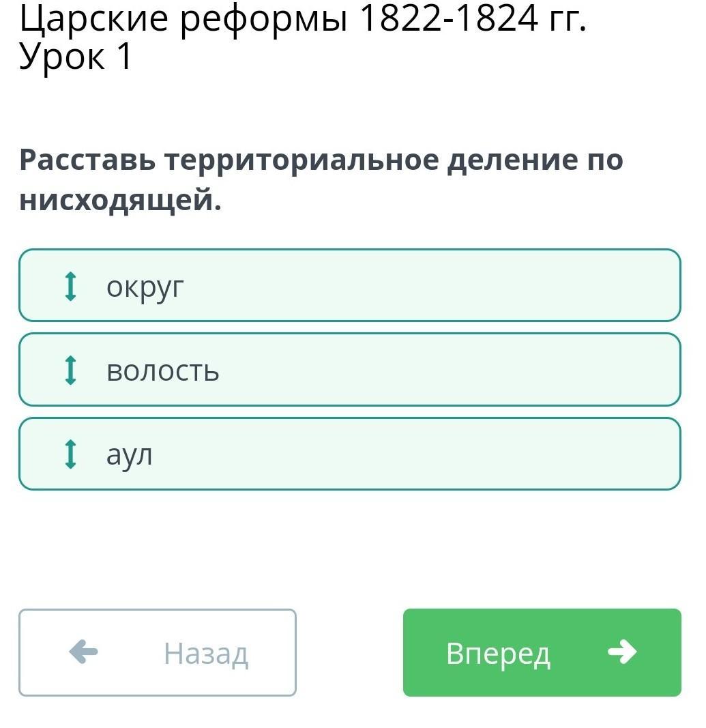
Task: Click the reorder arrow icon beside волость
Action: tap(70, 370)
